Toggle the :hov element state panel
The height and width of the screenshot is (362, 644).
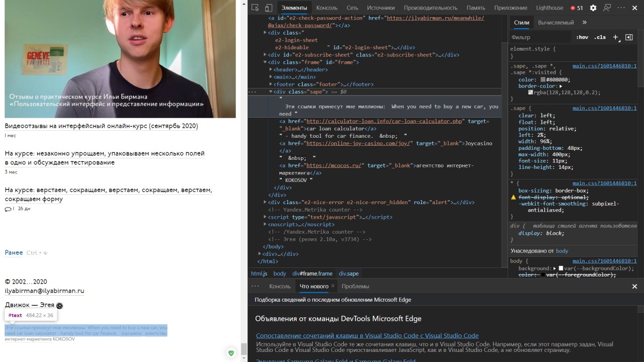(x=582, y=37)
